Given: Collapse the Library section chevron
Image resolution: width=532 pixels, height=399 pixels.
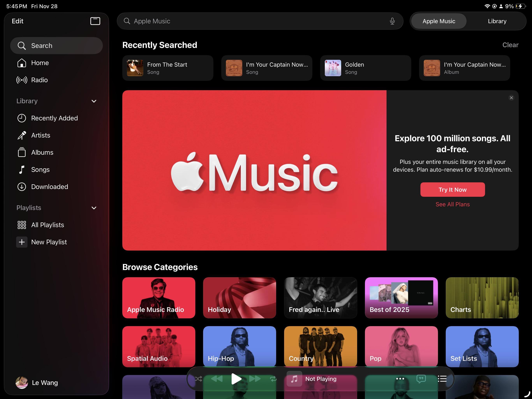Looking at the screenshot, I should point(94,101).
